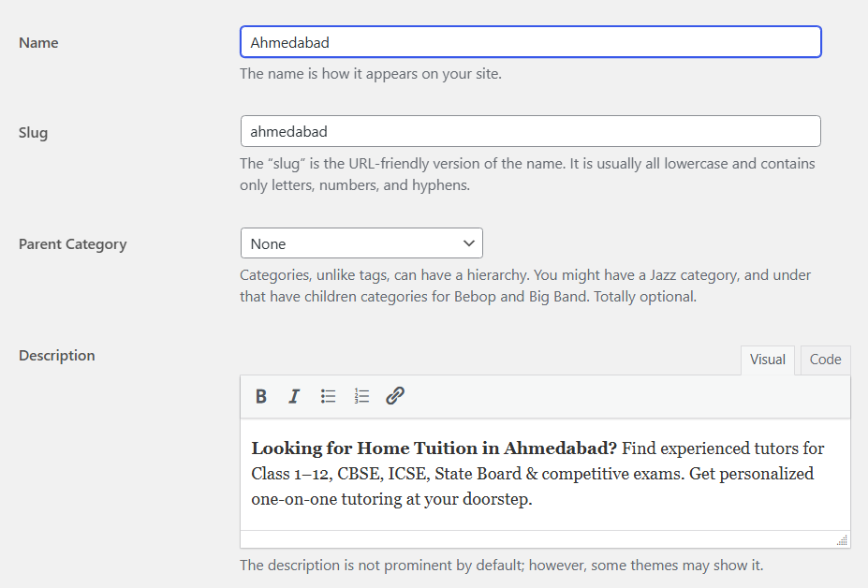
Task: Click the help text 'The name is how it appears'
Action: tap(370, 73)
